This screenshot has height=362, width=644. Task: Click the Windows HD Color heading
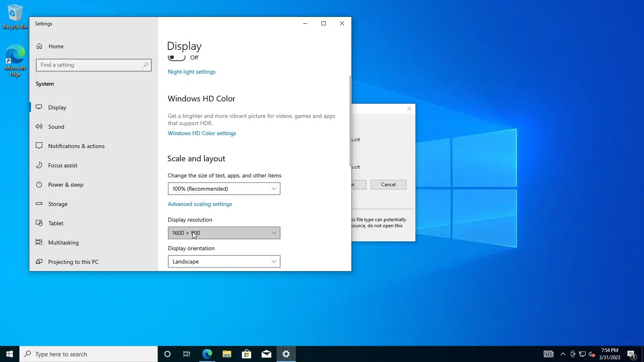[x=201, y=99]
